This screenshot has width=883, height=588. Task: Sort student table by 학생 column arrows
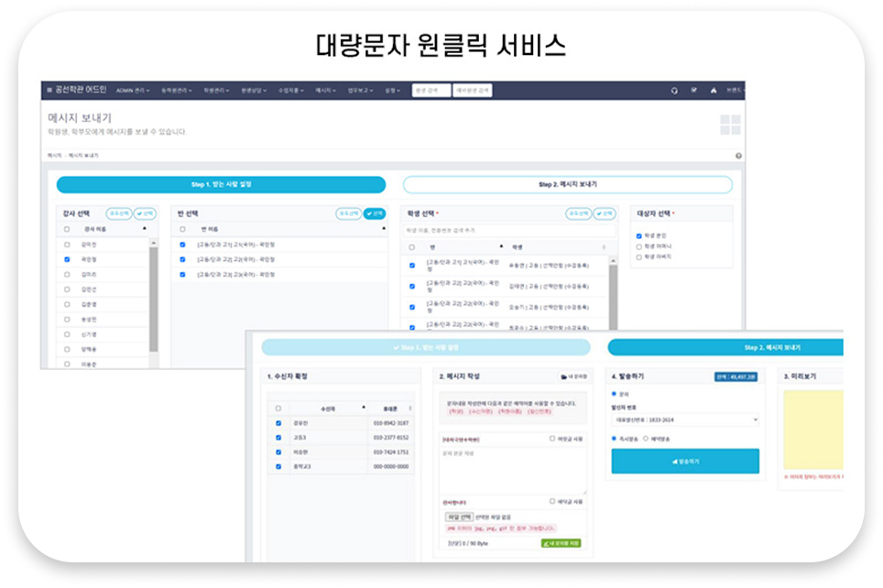(x=604, y=247)
